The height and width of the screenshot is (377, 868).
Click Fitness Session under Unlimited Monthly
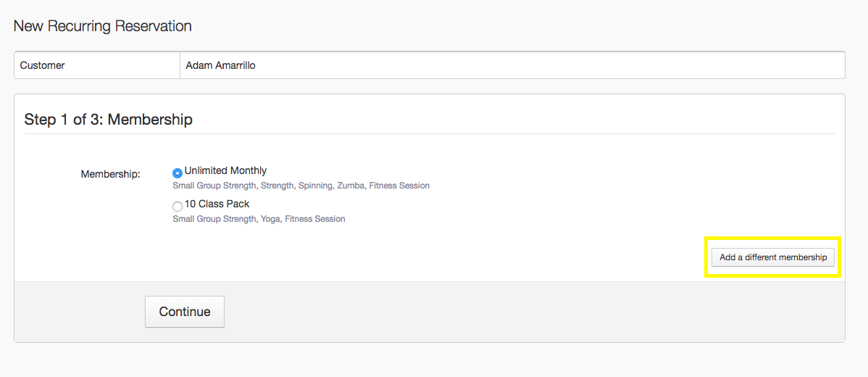pos(399,186)
